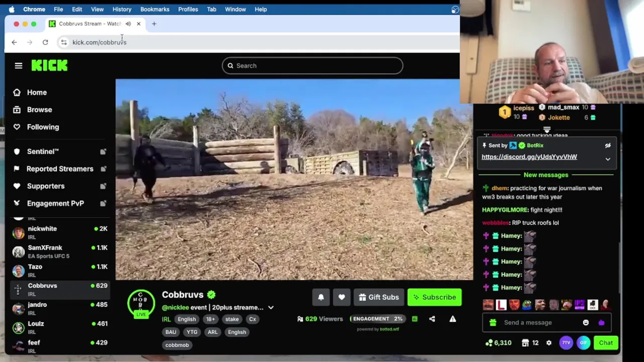Screen dimensions: 644x362
Task: Go back in Chrome history
Action: click(14, 42)
